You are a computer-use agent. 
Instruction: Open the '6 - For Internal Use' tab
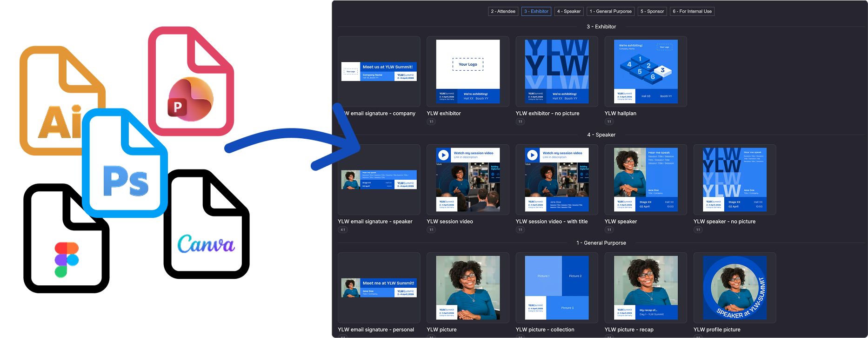point(692,11)
